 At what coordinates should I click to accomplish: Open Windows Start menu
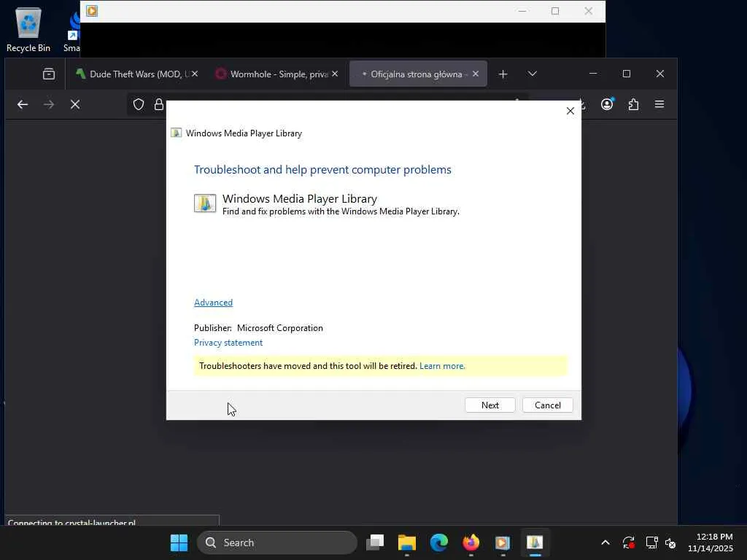[x=179, y=542]
